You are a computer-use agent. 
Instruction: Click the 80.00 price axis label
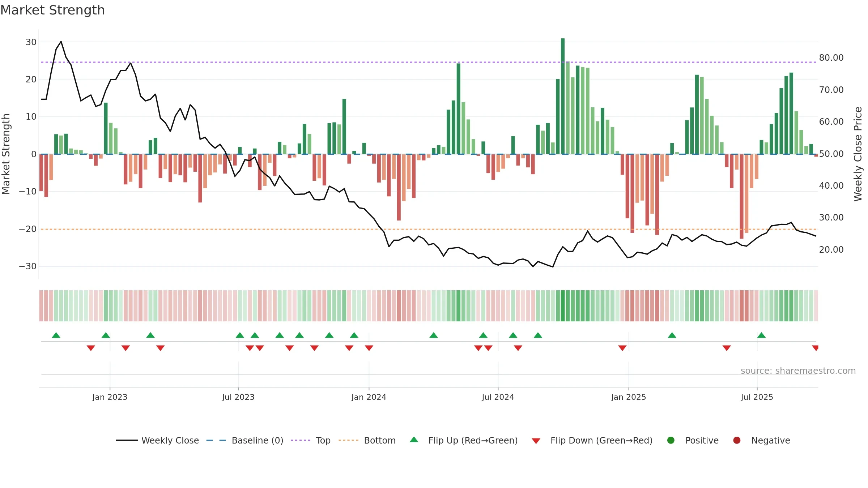831,58
